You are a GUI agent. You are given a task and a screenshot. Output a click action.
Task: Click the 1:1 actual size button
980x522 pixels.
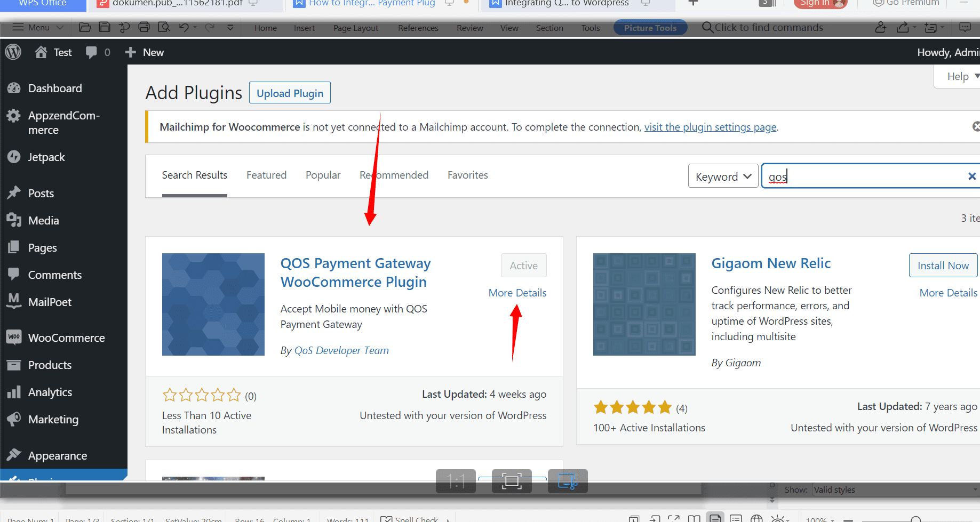pyautogui.click(x=456, y=481)
